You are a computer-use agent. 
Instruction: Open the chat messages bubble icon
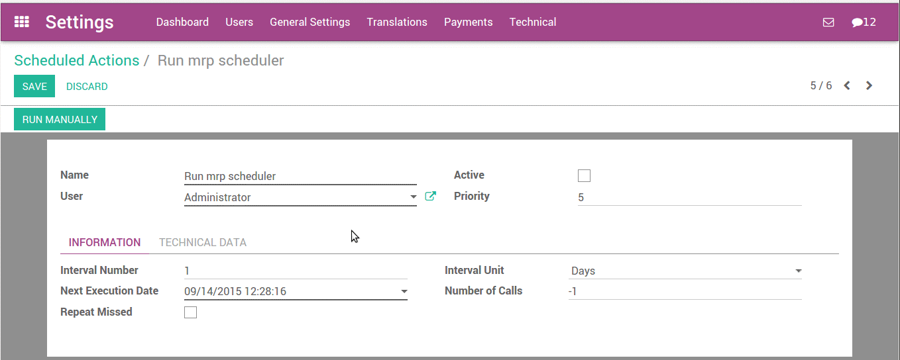tap(857, 22)
